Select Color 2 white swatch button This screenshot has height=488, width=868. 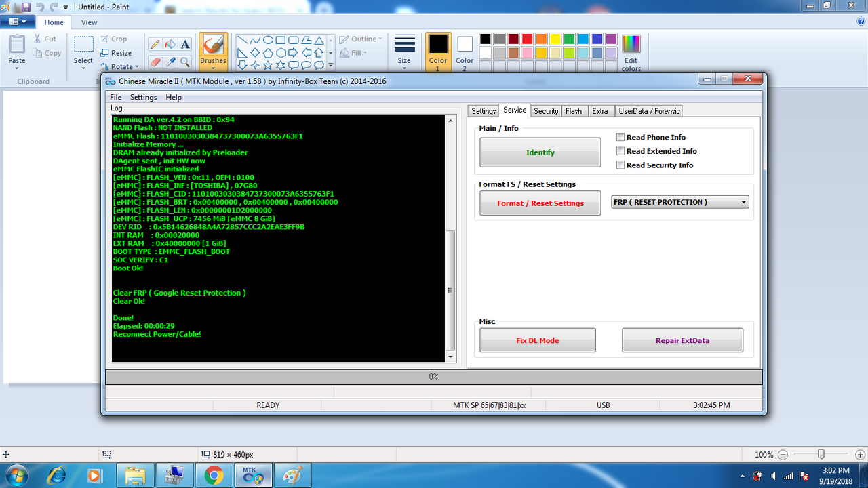[x=465, y=52]
